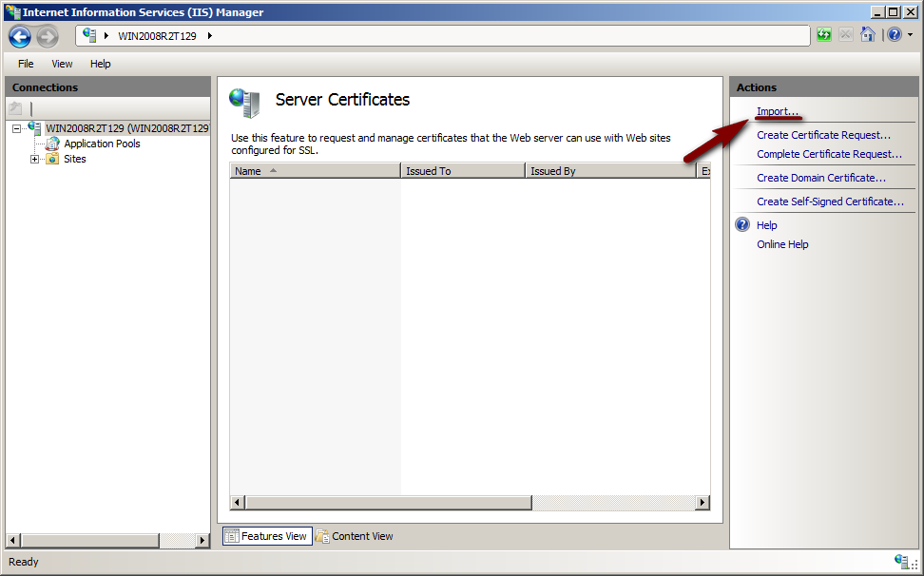Click the Server Certificates feature icon
The image size is (924, 576).
(243, 100)
